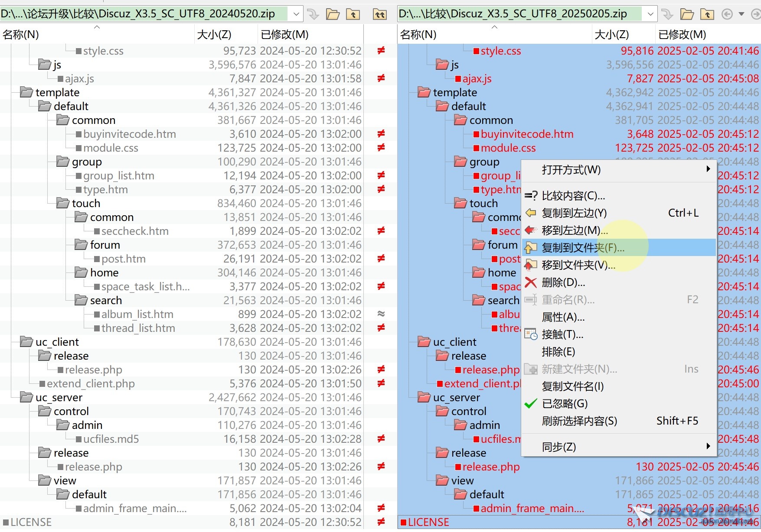
Task: Click the right pane up-one-level icon
Action: click(x=707, y=14)
